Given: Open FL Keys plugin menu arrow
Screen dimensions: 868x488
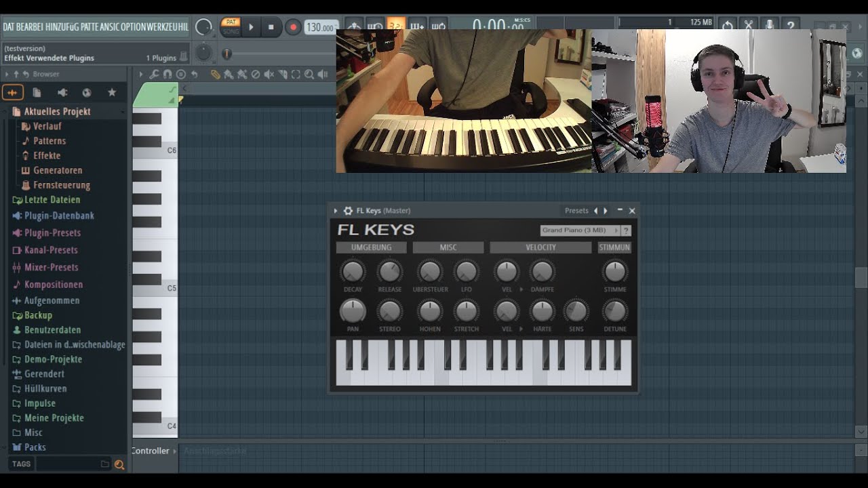Looking at the screenshot, I should (x=335, y=211).
